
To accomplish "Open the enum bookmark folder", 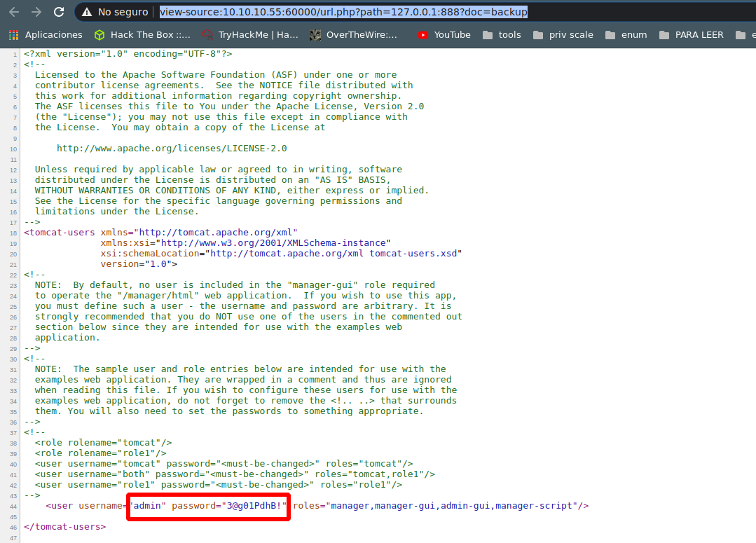I will coord(626,35).
